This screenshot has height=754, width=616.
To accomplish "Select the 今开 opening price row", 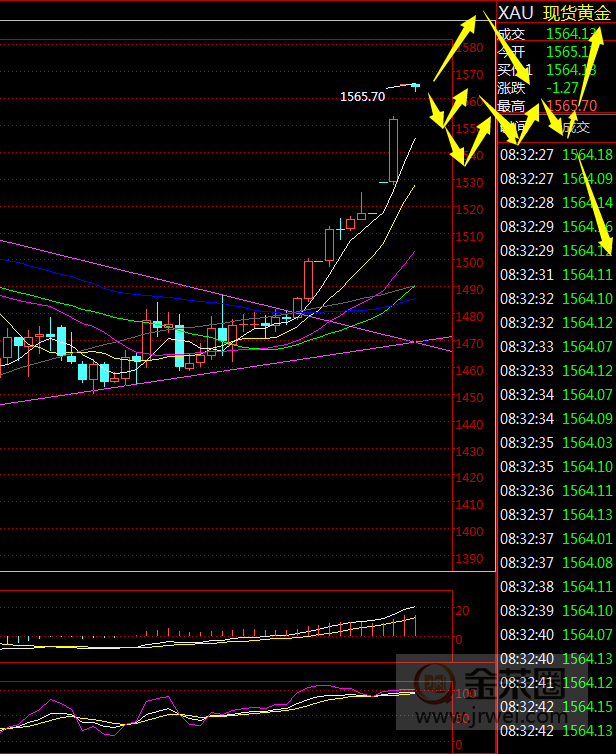I will pos(555,52).
